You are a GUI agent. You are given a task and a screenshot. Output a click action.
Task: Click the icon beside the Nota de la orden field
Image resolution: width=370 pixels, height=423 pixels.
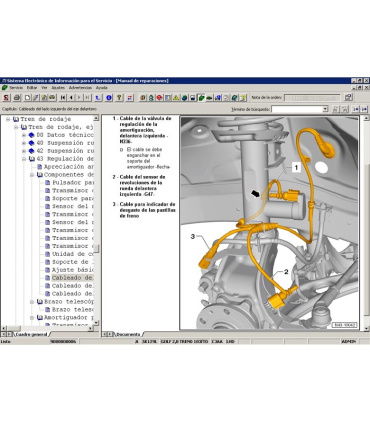[348, 97]
